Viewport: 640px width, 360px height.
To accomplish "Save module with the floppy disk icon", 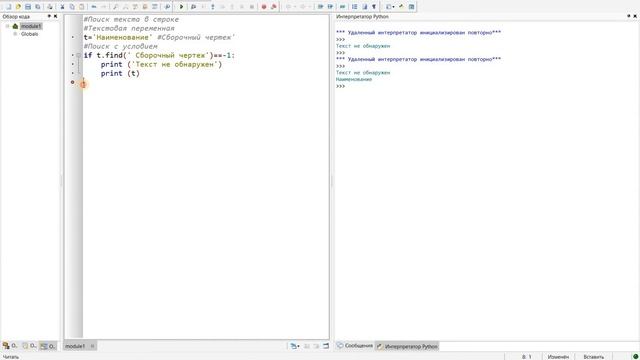I will pos(28,7).
